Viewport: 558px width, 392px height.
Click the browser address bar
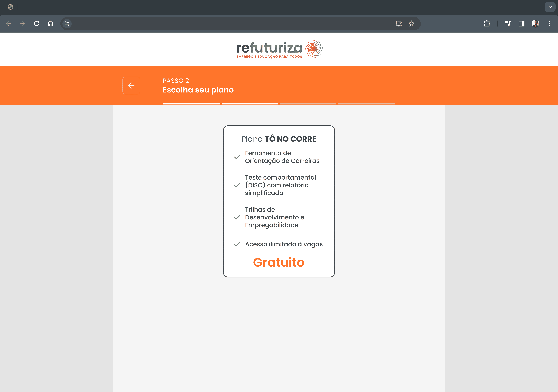point(231,24)
